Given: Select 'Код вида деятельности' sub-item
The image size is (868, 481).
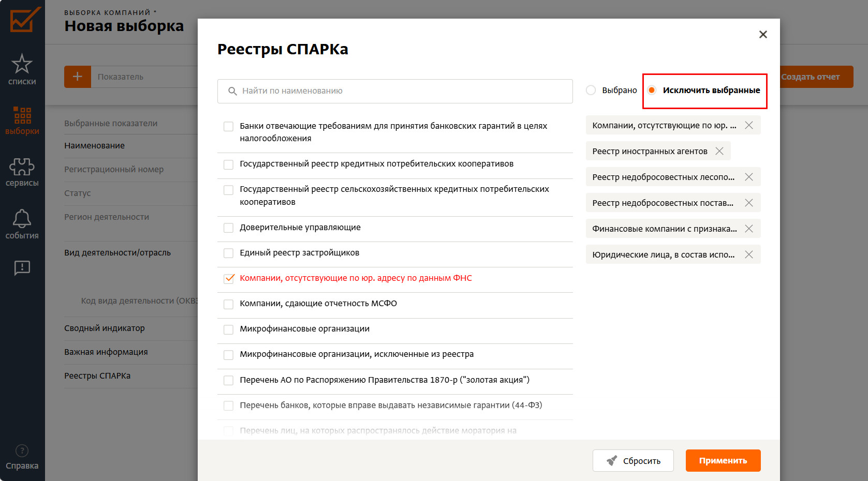Looking at the screenshot, I should pyautogui.click(x=139, y=300).
